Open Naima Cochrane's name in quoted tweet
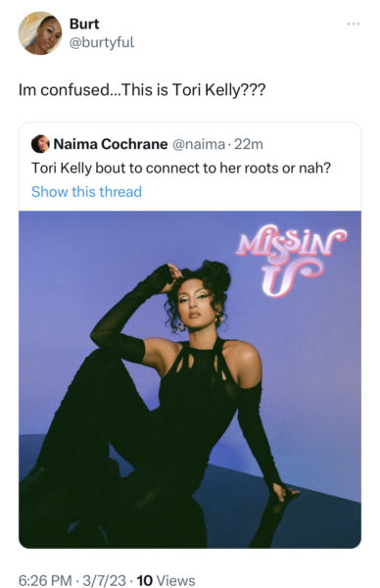This screenshot has width=380, height=588. 111,144
